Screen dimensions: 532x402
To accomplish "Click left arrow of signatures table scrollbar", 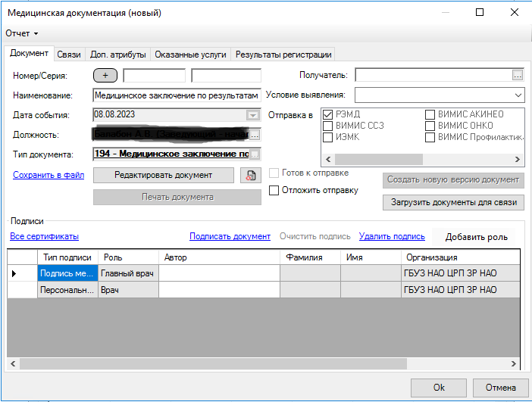I will [x=13, y=363].
